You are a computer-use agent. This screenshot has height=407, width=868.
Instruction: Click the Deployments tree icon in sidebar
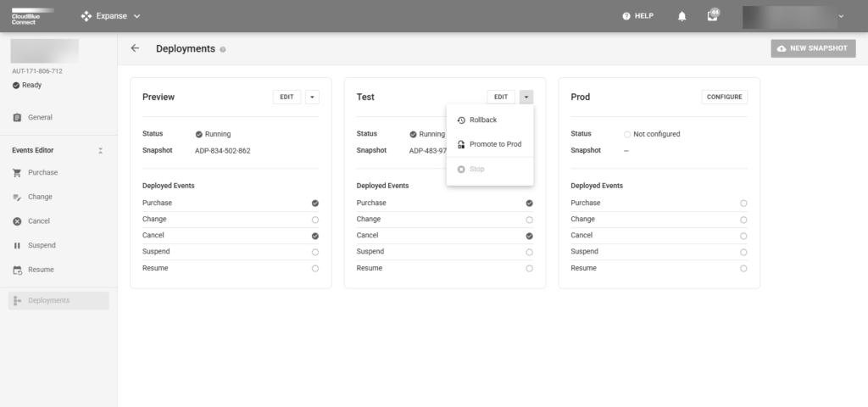point(17,301)
